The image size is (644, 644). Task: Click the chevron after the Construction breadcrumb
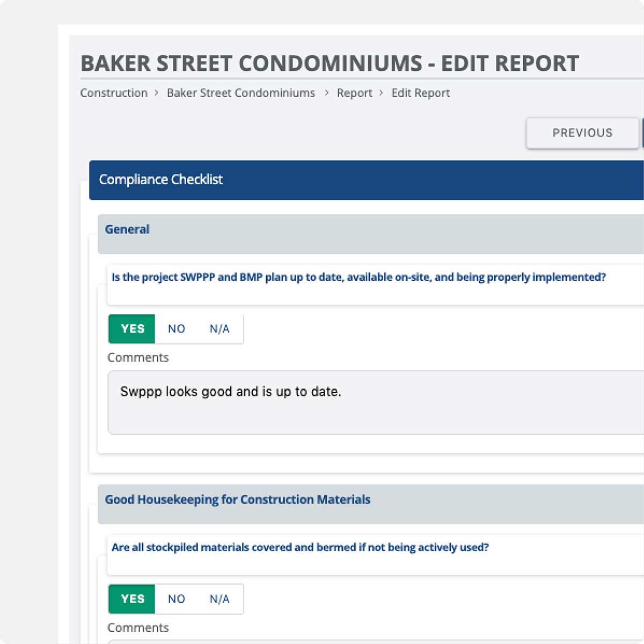click(x=157, y=93)
